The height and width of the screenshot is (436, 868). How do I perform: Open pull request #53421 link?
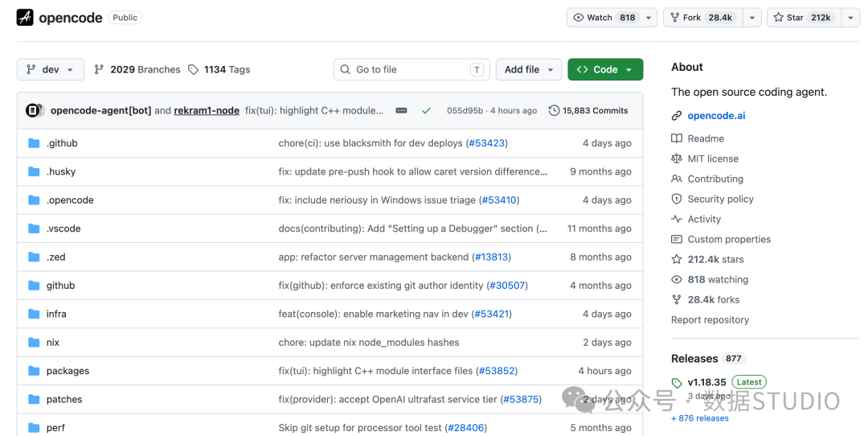[492, 314]
